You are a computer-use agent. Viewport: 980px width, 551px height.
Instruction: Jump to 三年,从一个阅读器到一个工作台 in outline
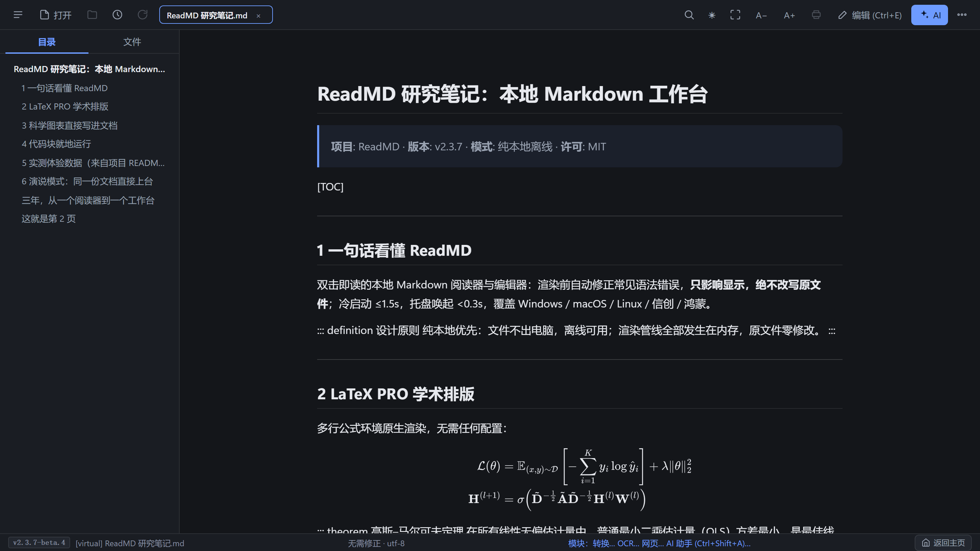(x=88, y=200)
